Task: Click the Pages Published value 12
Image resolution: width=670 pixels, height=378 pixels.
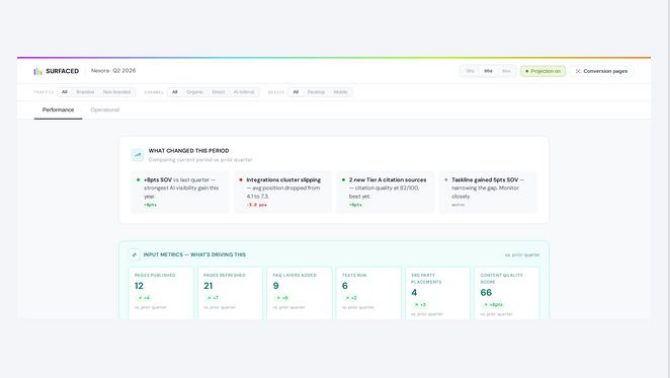Action: 139,286
